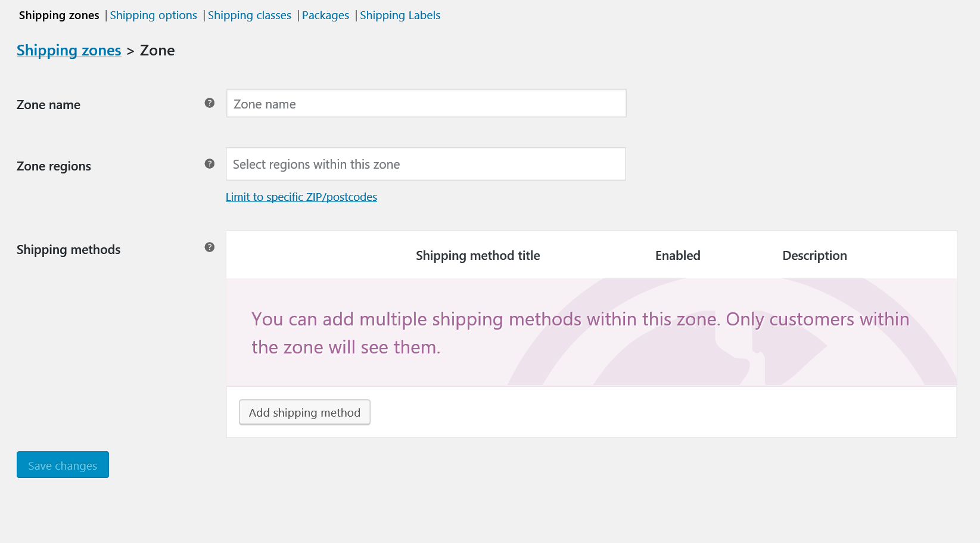Click the Save changes button
The image size is (980, 543).
[x=63, y=465]
